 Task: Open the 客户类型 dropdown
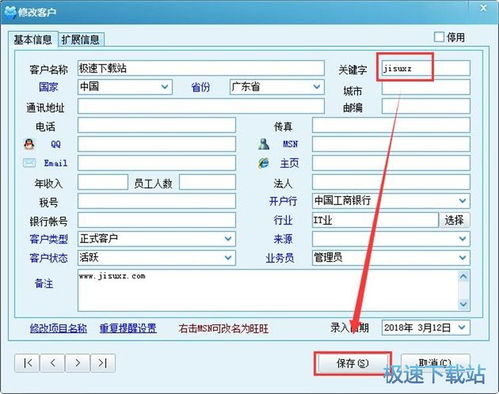point(228,239)
